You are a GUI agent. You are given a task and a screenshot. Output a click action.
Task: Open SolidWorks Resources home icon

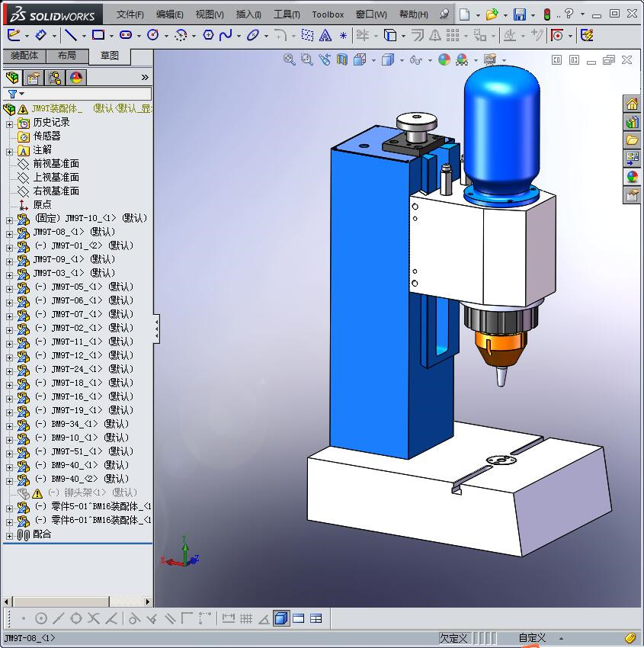point(632,104)
